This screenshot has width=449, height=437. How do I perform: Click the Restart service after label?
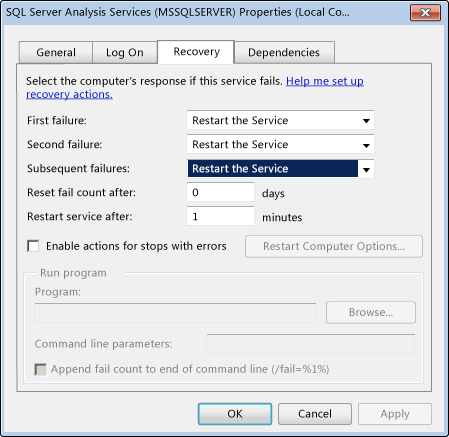(x=80, y=216)
